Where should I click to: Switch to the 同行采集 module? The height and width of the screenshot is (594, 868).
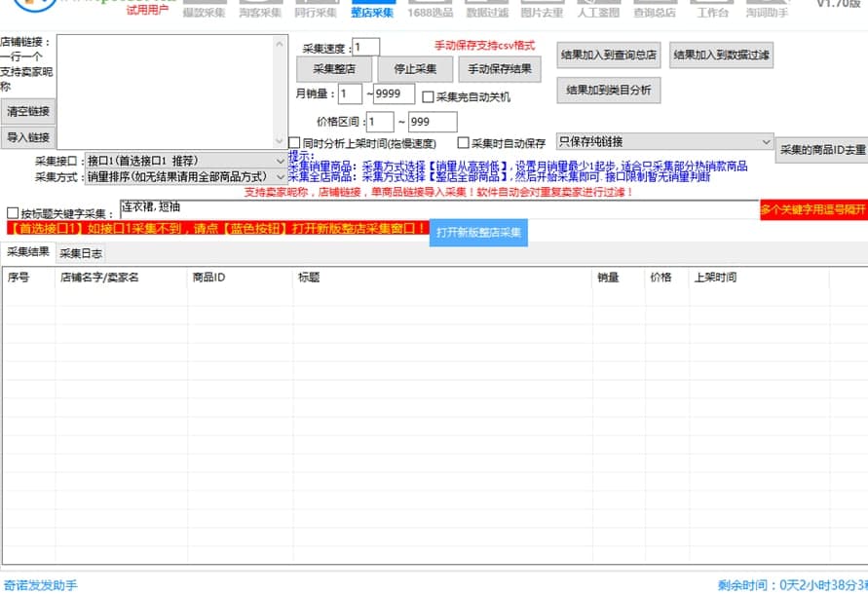point(316,10)
